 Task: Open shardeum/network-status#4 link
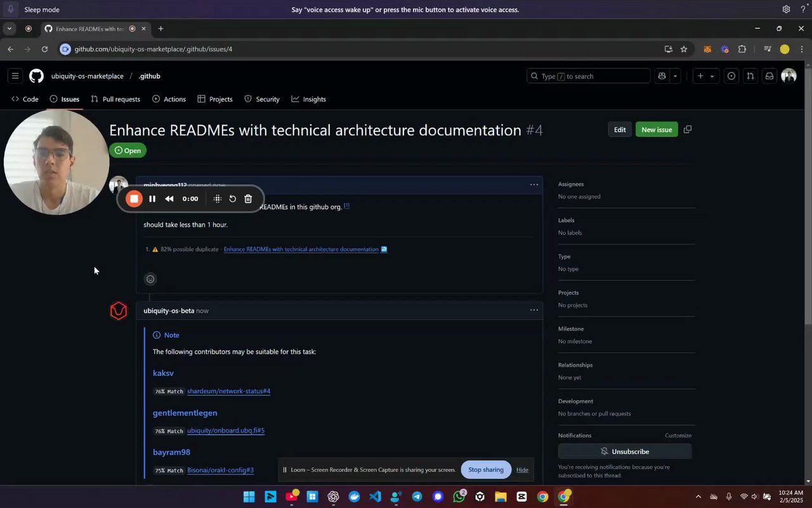tap(229, 391)
